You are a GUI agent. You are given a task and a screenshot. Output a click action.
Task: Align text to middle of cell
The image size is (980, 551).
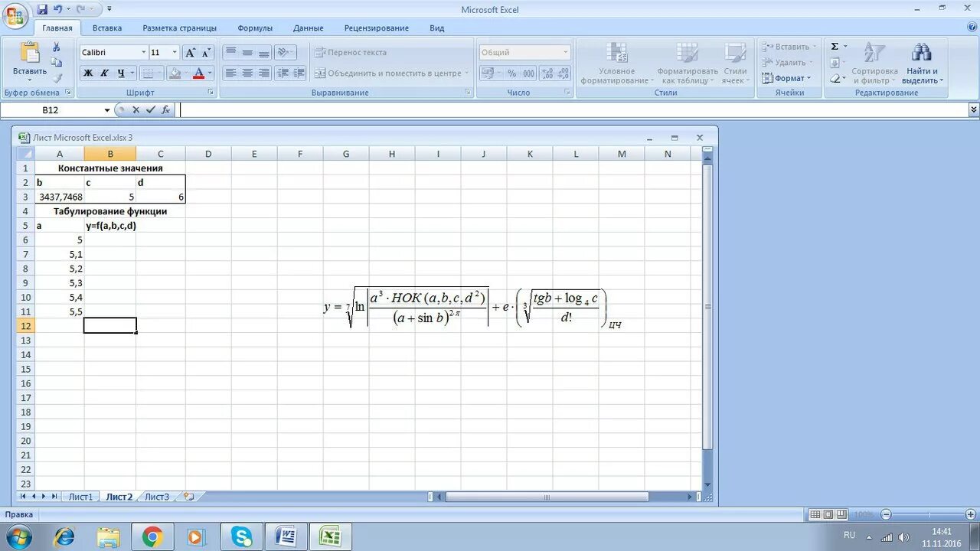tap(247, 53)
